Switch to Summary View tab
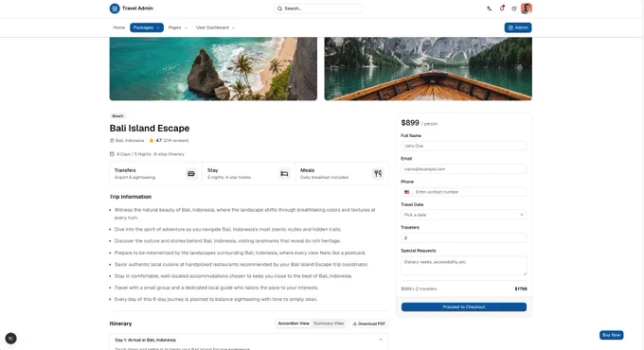This screenshot has width=644, height=350. click(x=329, y=324)
